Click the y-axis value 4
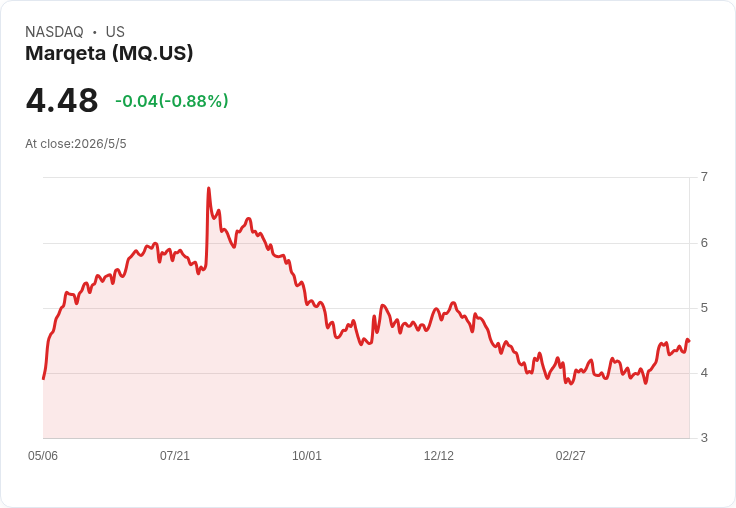This screenshot has width=736, height=508. [704, 373]
